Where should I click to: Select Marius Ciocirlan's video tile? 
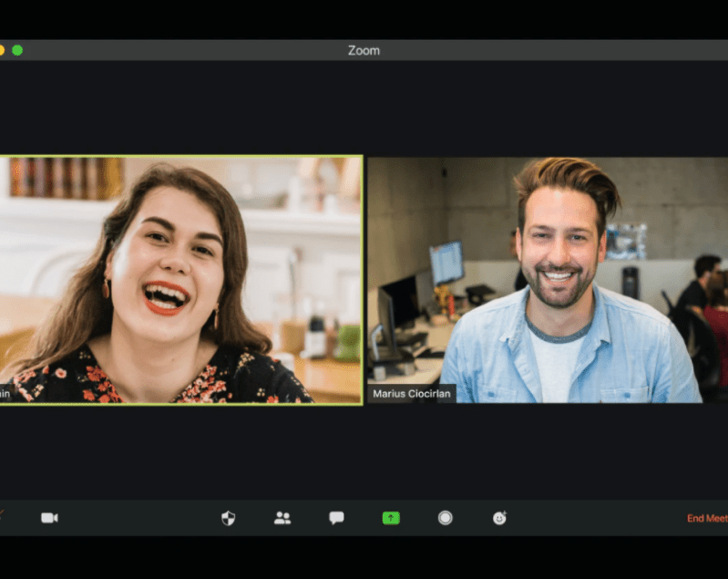(x=548, y=280)
